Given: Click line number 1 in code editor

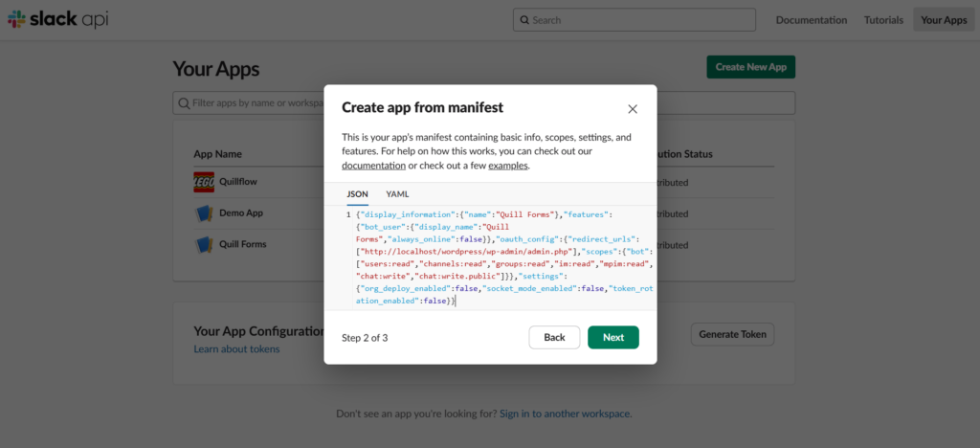Looking at the screenshot, I should [348, 214].
